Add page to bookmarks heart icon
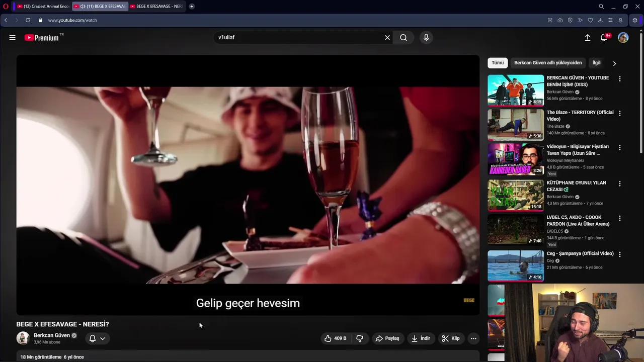 pos(590,20)
